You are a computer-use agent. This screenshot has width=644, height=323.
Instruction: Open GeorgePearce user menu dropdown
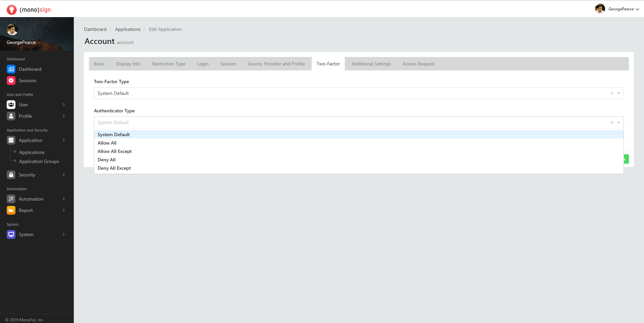[x=624, y=9]
